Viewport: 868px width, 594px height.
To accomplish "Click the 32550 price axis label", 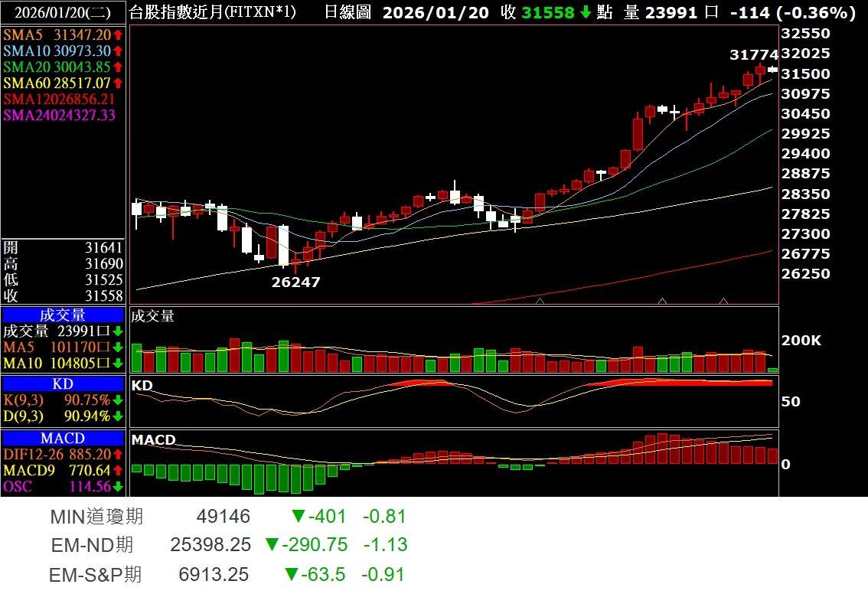I will click(x=805, y=34).
